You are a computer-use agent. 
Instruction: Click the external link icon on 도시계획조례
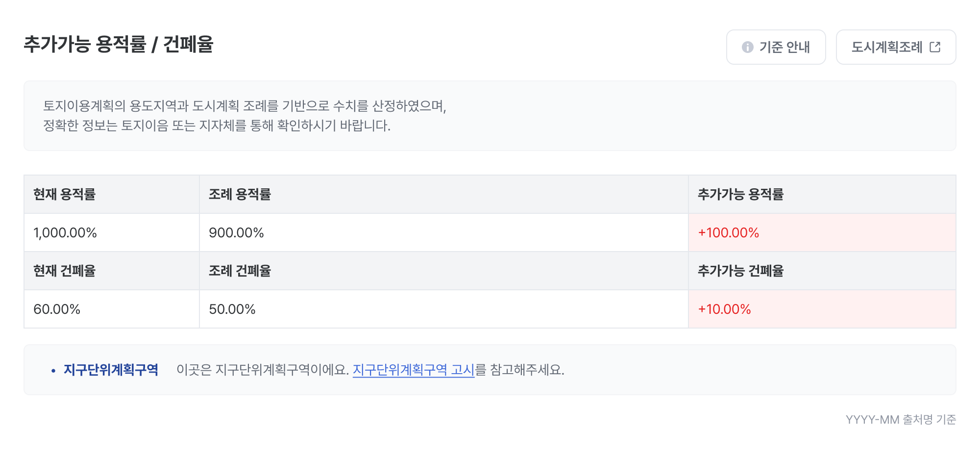(x=935, y=47)
